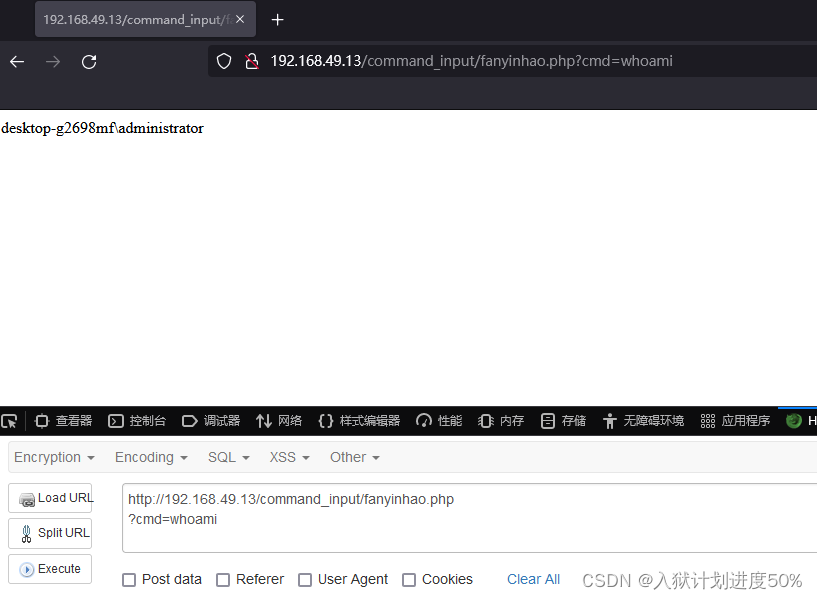Open the 样式编辑器 style editor tab
817x599 pixels.
click(359, 421)
